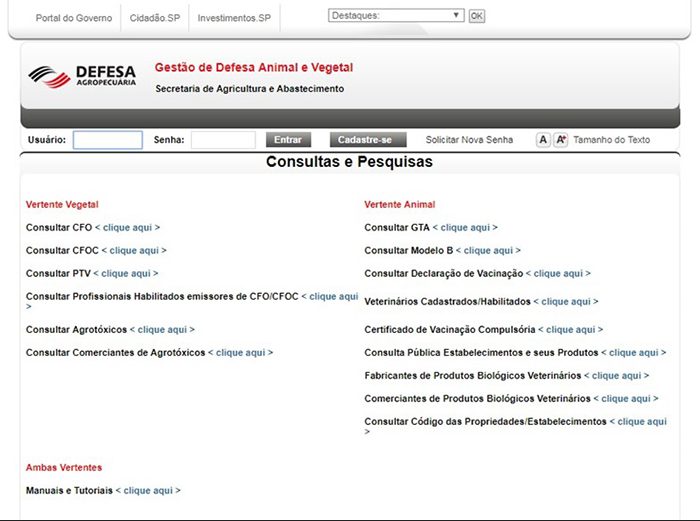Follow the Consultar PTV clique aqui link
The height and width of the screenshot is (521, 700).
coord(126,273)
